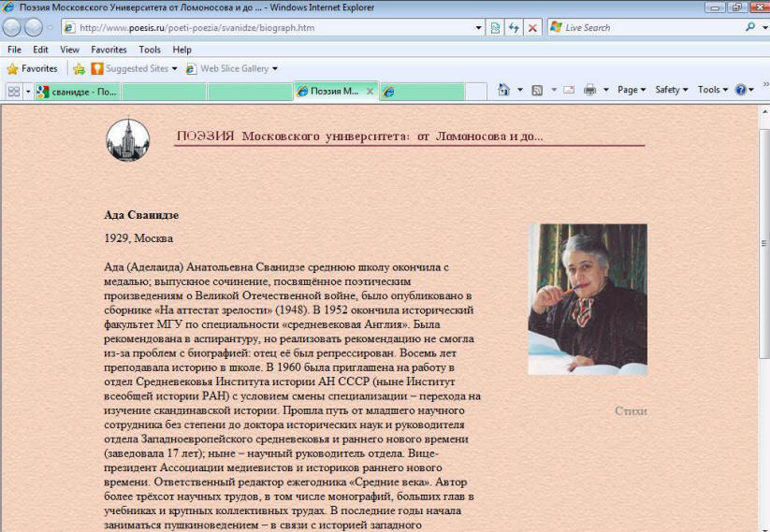
Task: Click the Moscow University building logo
Action: (x=127, y=140)
